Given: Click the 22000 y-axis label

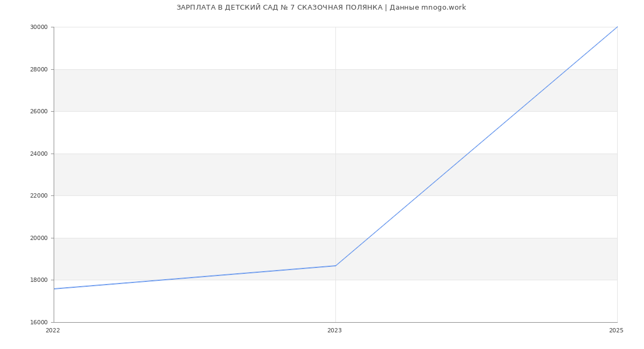Looking at the screenshot, I should pos(40,196).
